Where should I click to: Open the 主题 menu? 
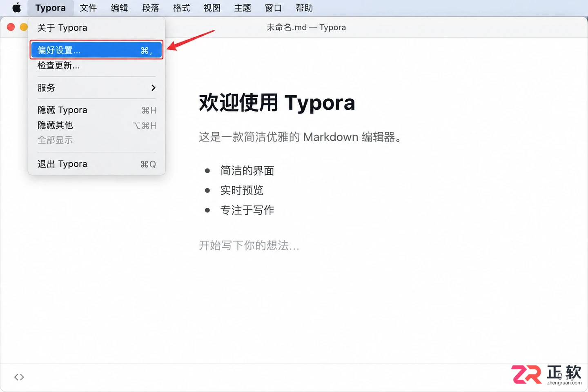coord(243,8)
